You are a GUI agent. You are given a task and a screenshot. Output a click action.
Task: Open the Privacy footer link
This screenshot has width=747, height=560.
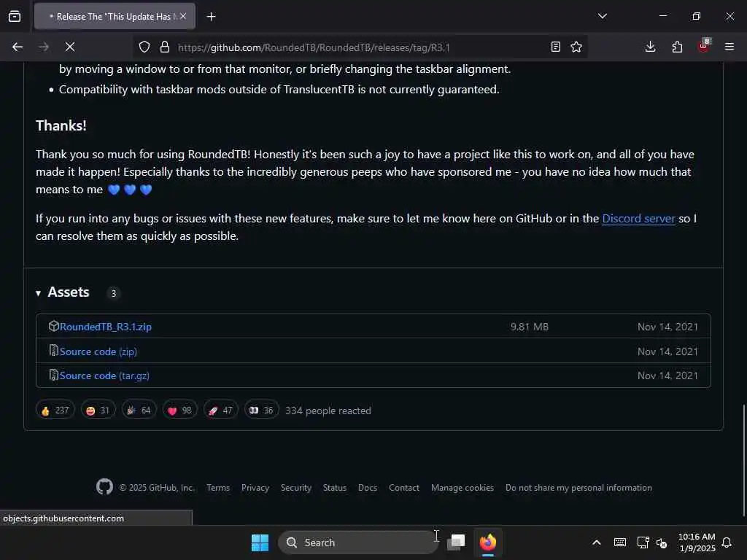point(255,488)
